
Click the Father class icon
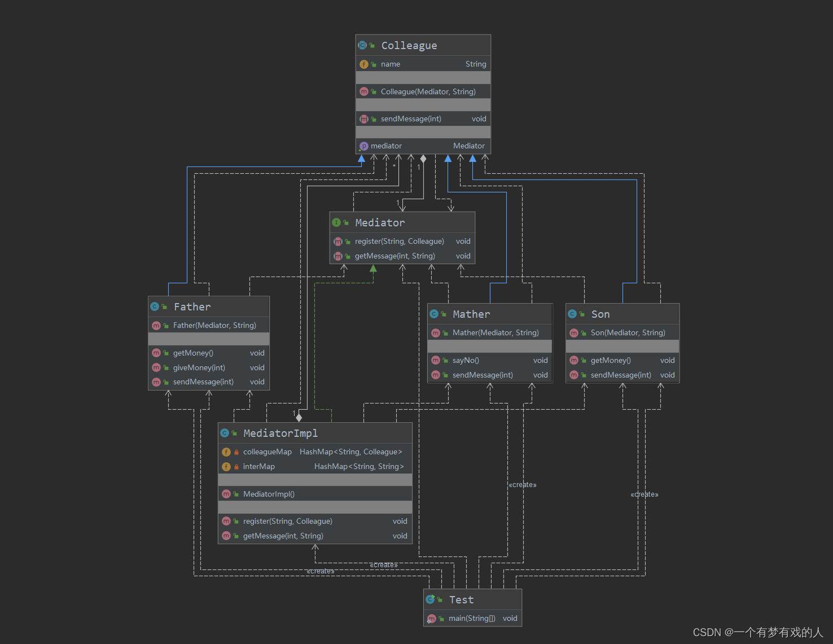tap(155, 306)
